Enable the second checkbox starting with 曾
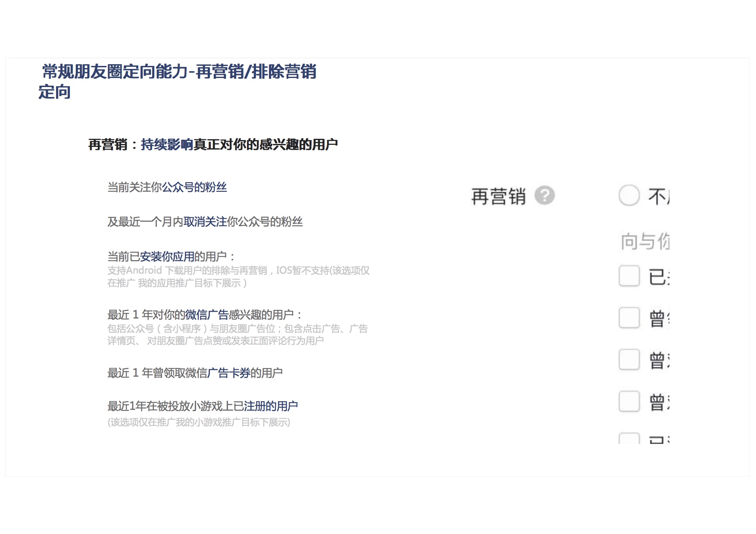 629,360
